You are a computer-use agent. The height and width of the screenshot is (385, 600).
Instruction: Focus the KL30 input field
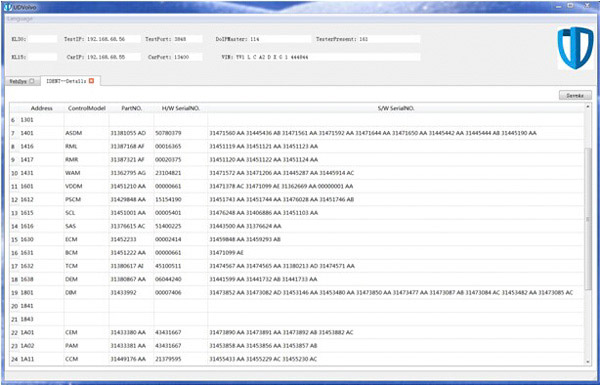(42, 39)
